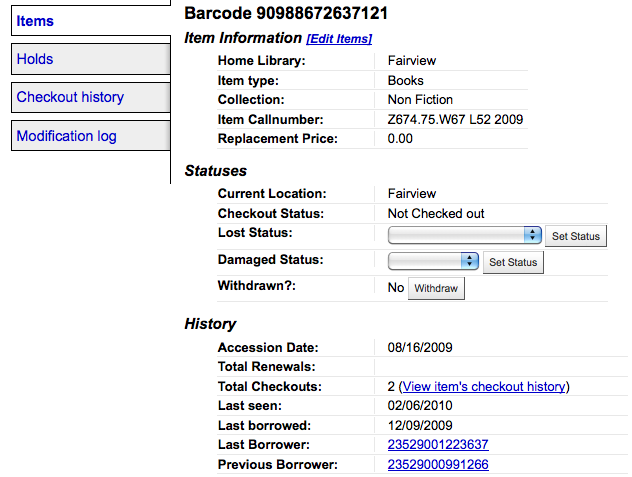Click the Last seen date 02/06/2010
The width and height of the screenshot is (632, 477).
(421, 405)
